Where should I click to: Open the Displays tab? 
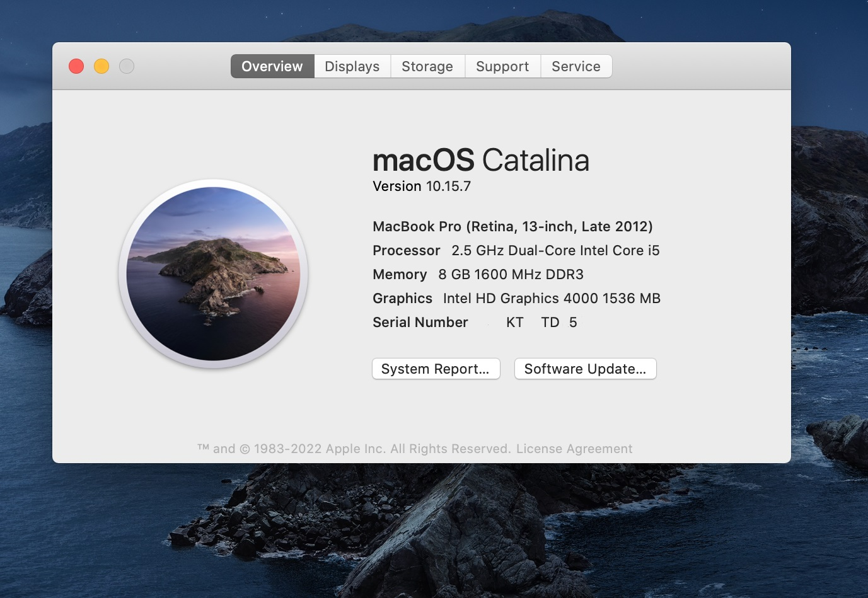(x=352, y=66)
